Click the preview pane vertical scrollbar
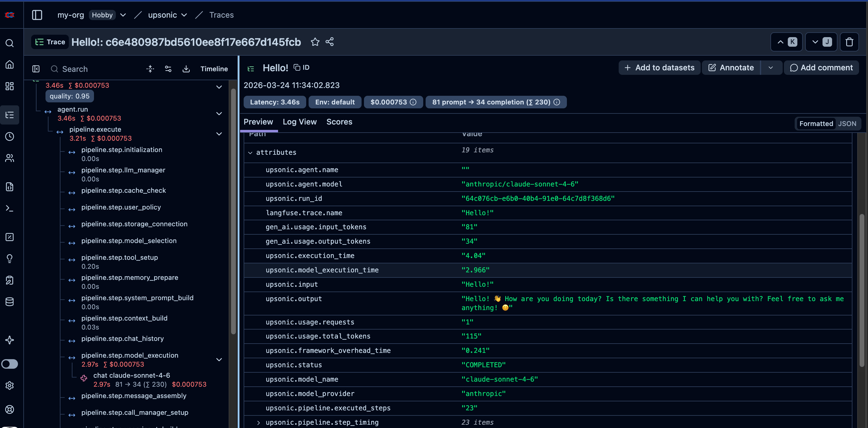The height and width of the screenshot is (428, 868). 862,290
